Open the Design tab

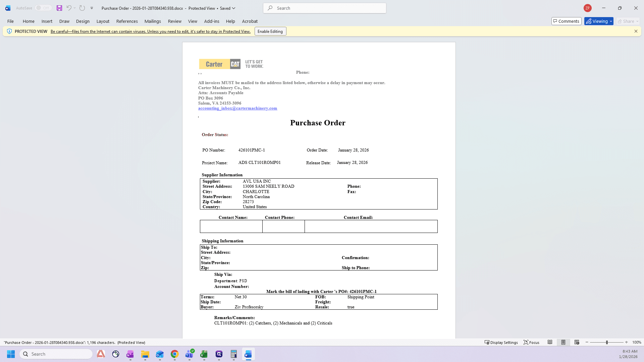(83, 21)
